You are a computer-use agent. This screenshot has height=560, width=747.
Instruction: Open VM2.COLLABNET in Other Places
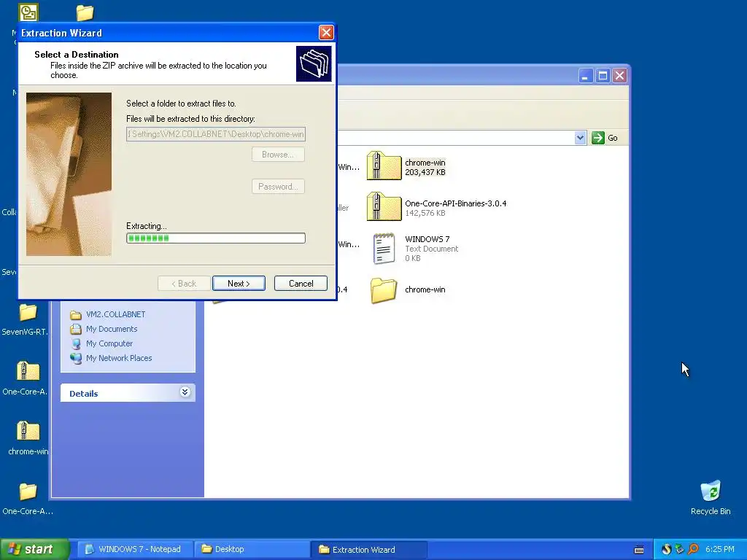115,314
